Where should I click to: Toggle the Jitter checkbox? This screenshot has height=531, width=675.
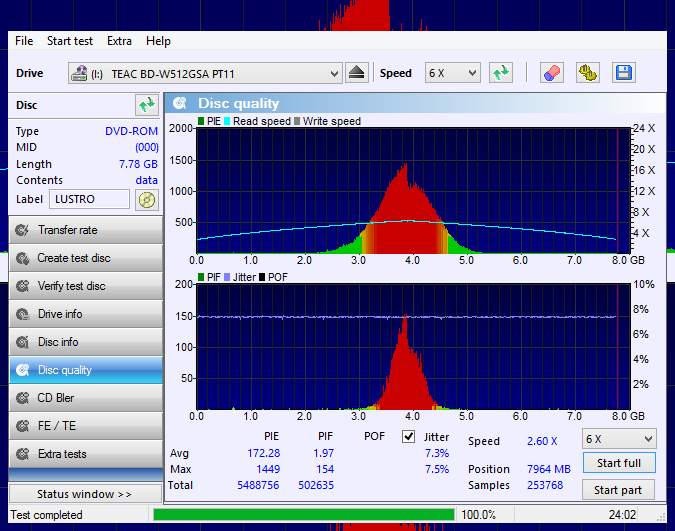(408, 437)
